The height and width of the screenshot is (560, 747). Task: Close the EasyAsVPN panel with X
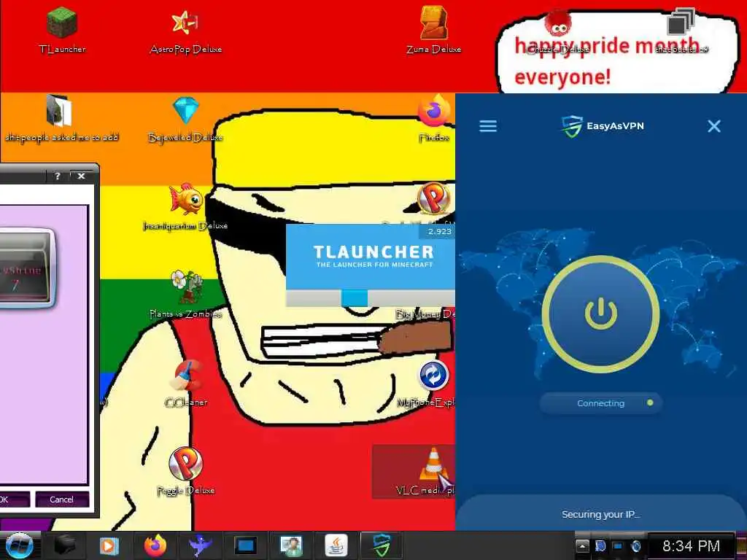pos(713,126)
